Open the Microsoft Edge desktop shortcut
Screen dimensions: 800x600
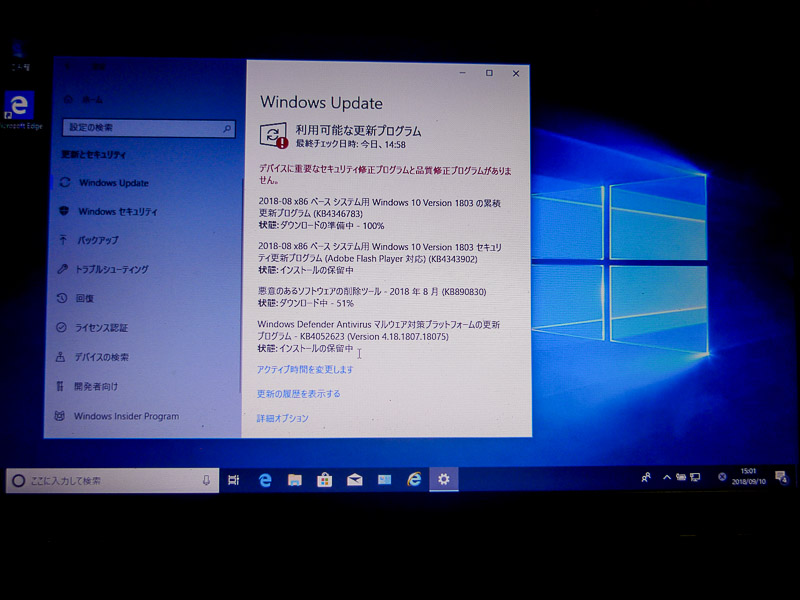20,111
